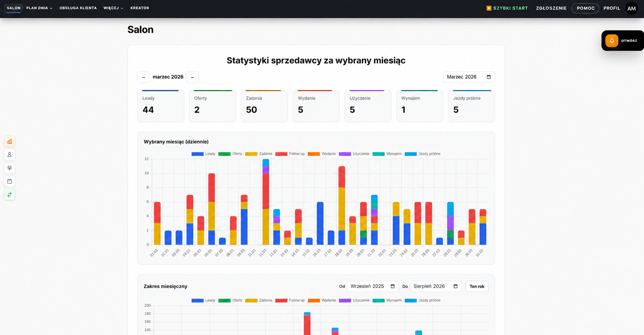The height and width of the screenshot is (335, 644).
Task: Toggle Wydanie series in the daily chart legend
Action: [x=322, y=154]
